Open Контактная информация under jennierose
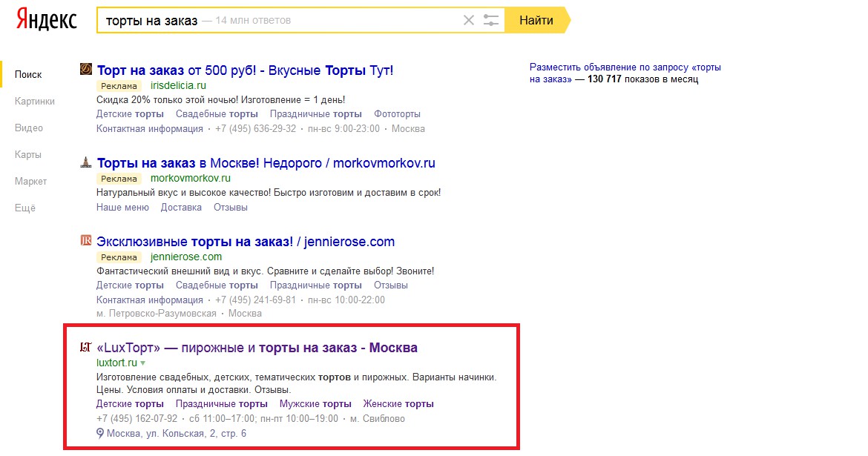 tap(149, 300)
